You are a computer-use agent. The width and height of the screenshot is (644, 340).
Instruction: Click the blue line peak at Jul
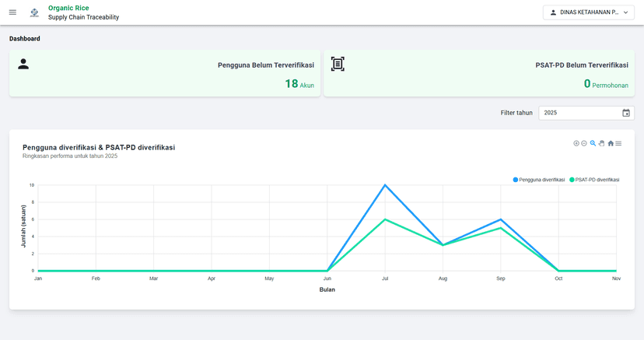(385, 185)
